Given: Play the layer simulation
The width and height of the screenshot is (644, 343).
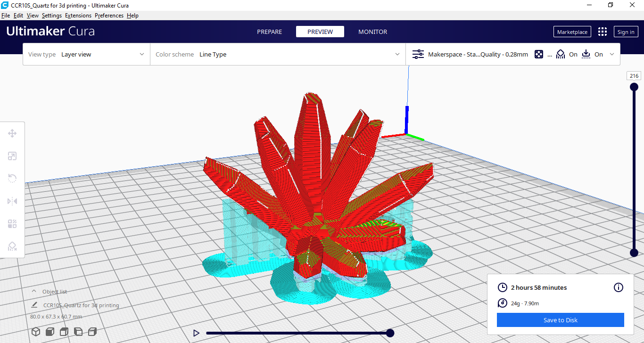Looking at the screenshot, I should [x=196, y=333].
